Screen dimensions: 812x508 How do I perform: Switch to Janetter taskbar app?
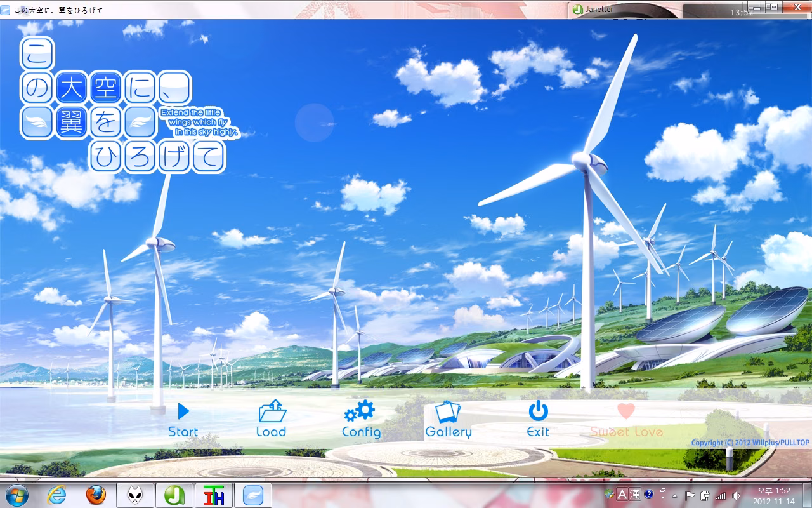[x=174, y=495]
